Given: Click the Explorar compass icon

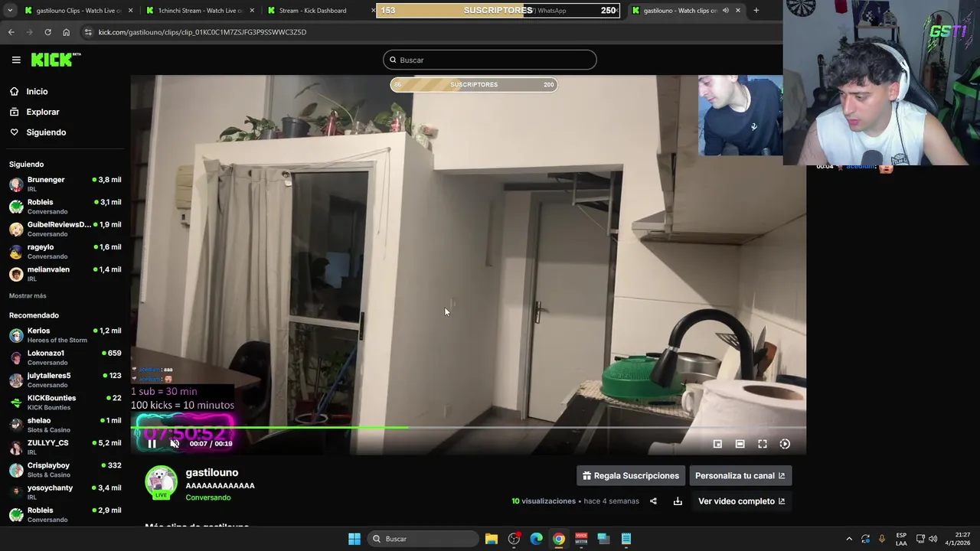Looking at the screenshot, I should (14, 112).
